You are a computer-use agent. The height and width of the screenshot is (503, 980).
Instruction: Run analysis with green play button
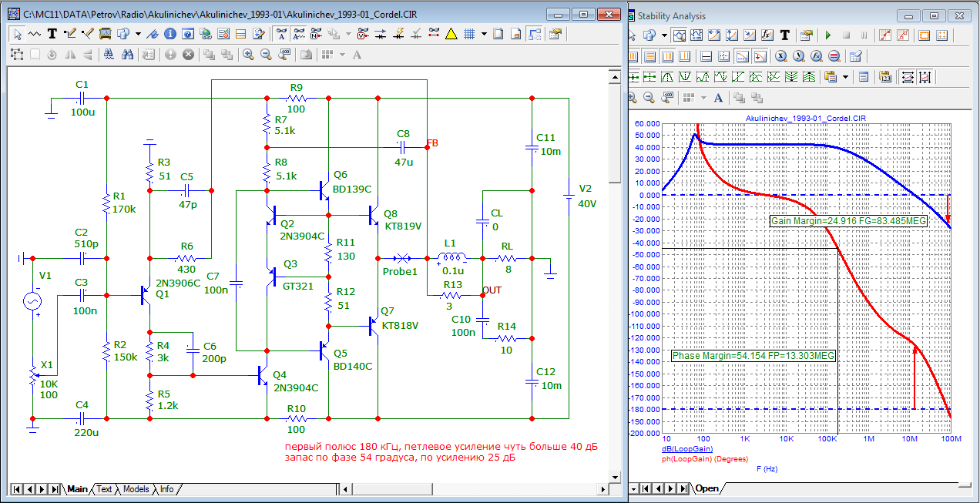(828, 35)
